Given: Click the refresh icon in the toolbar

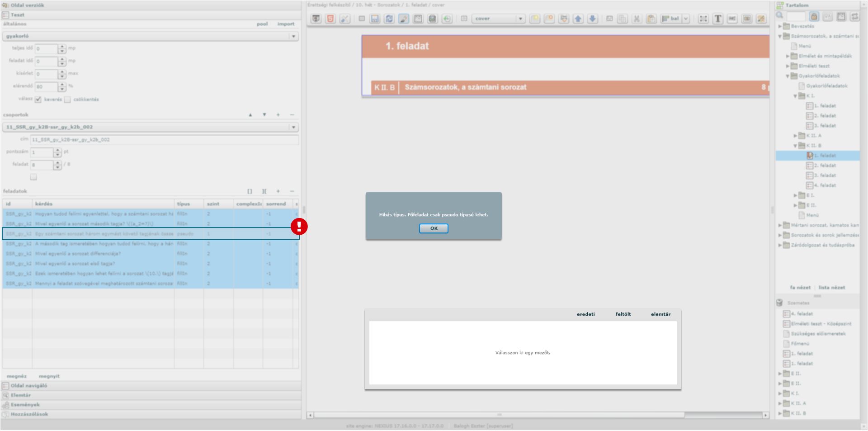Looking at the screenshot, I should (x=389, y=19).
